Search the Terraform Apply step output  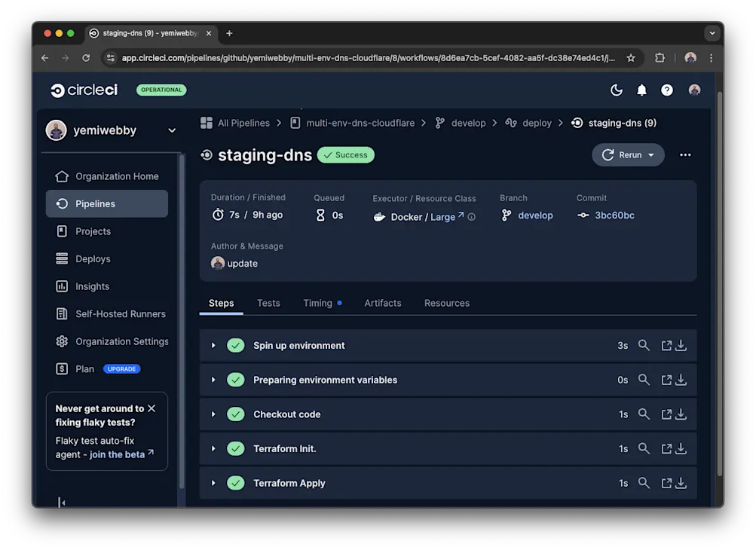pos(644,483)
